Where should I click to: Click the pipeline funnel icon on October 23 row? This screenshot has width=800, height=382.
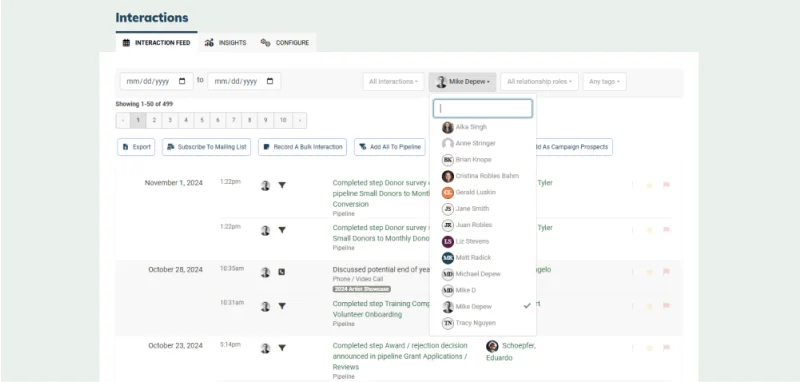tap(282, 348)
